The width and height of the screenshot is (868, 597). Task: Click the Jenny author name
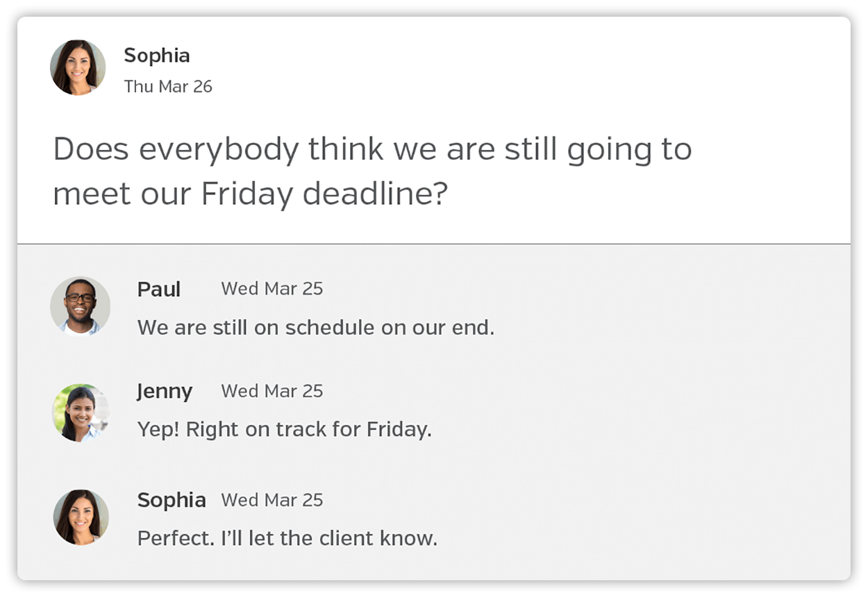165,392
